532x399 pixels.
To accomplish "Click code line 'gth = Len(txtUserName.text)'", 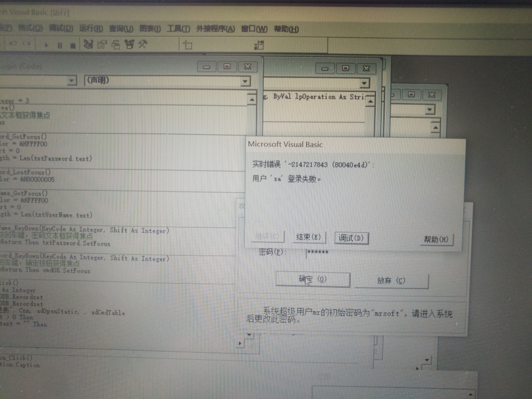I will click(46, 215).
